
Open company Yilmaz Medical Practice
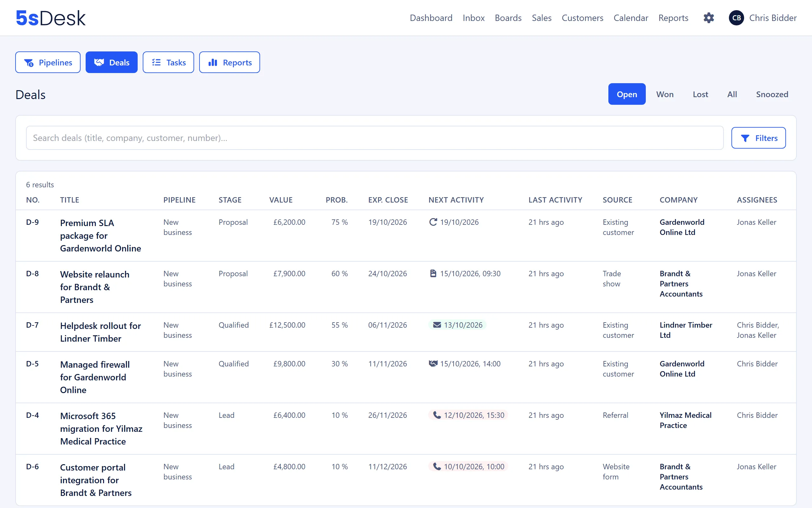685,420
